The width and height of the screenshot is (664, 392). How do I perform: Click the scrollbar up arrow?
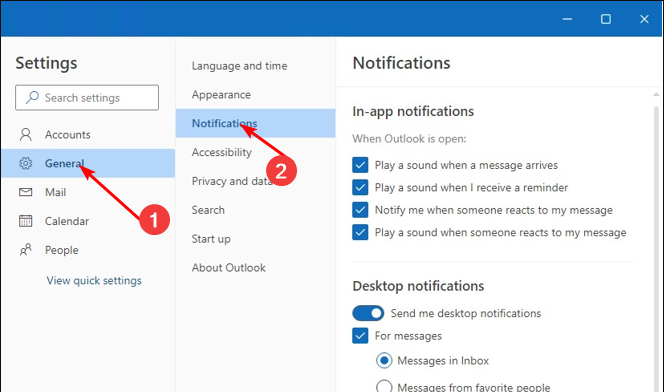[656, 94]
